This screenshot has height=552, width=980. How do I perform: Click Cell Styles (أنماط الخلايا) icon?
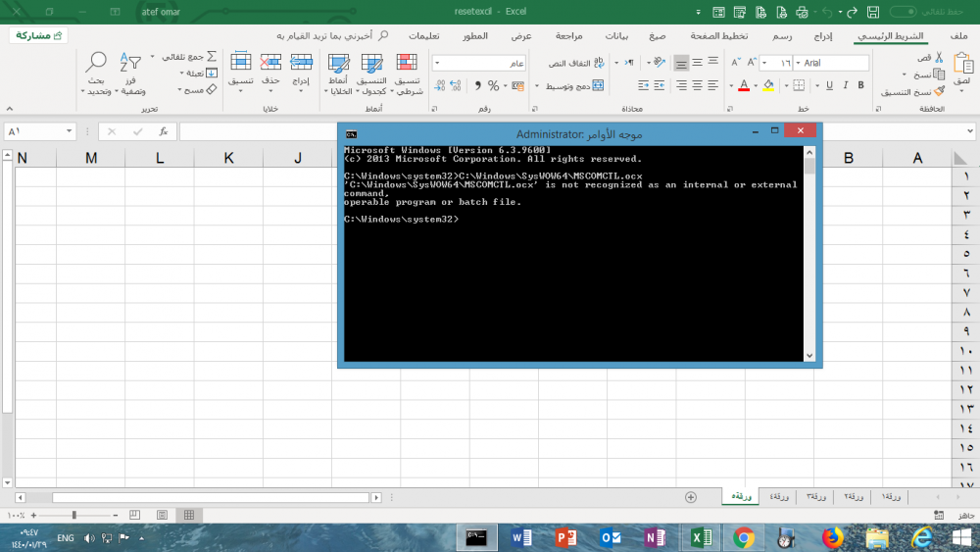click(338, 63)
